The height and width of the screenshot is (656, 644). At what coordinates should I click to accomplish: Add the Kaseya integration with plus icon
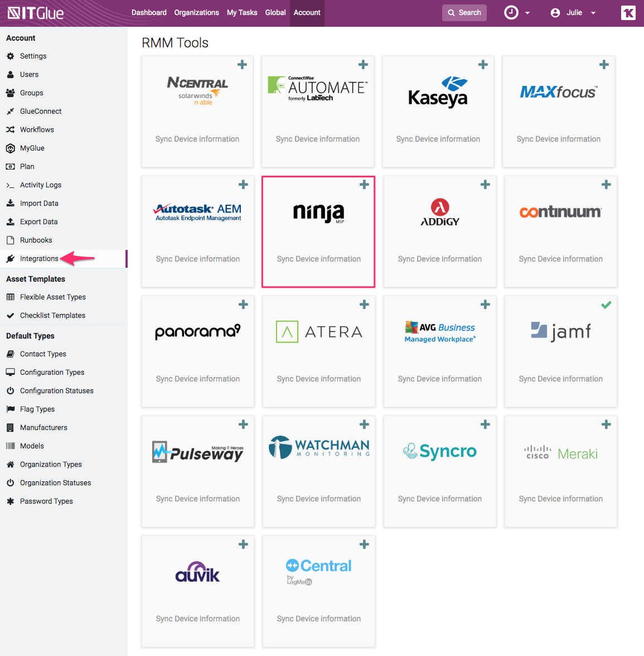tap(483, 65)
